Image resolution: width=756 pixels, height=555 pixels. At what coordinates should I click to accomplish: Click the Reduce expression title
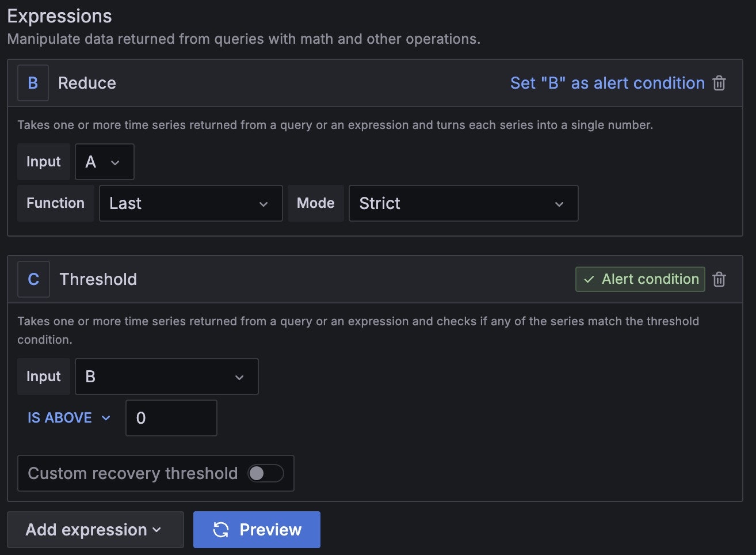point(87,83)
